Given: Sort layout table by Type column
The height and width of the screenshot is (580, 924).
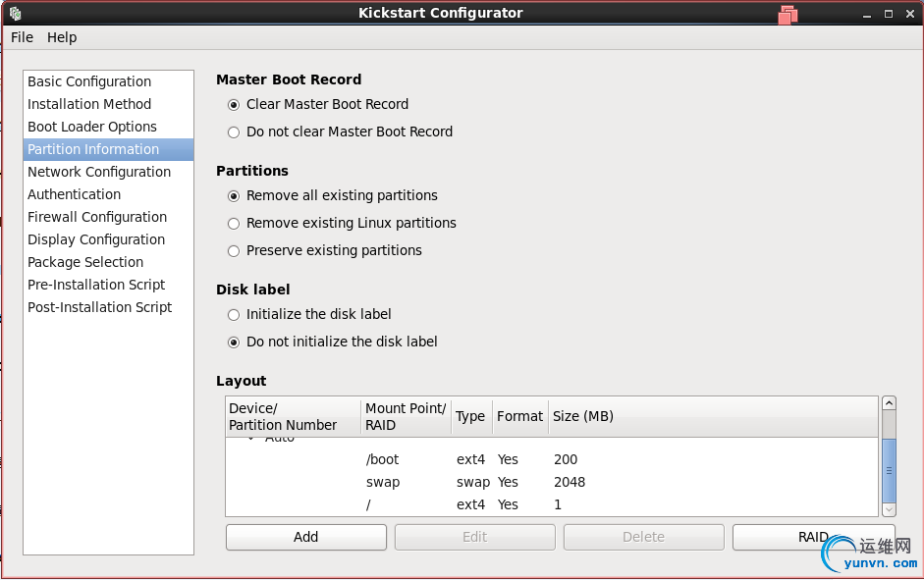Looking at the screenshot, I should 471,416.
